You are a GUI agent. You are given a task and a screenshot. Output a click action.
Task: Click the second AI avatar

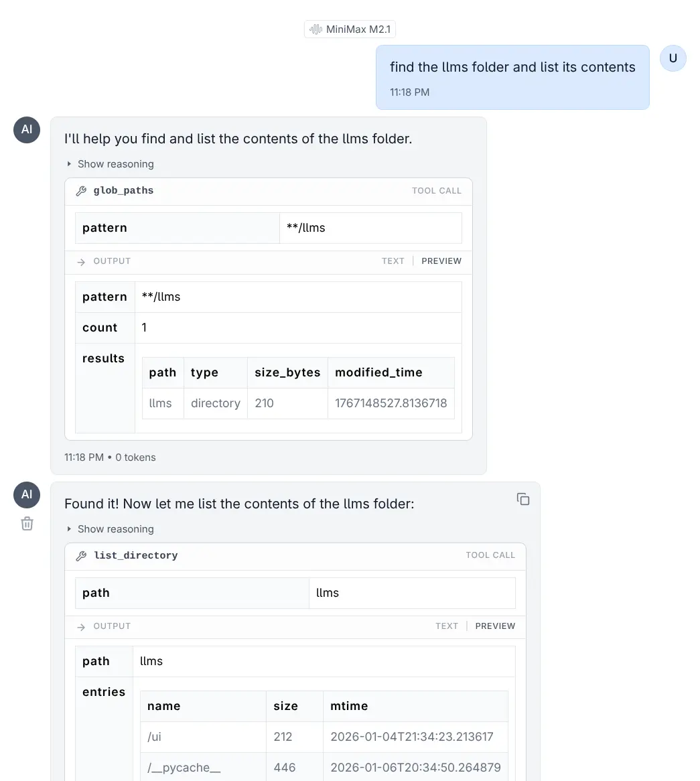tap(27, 494)
